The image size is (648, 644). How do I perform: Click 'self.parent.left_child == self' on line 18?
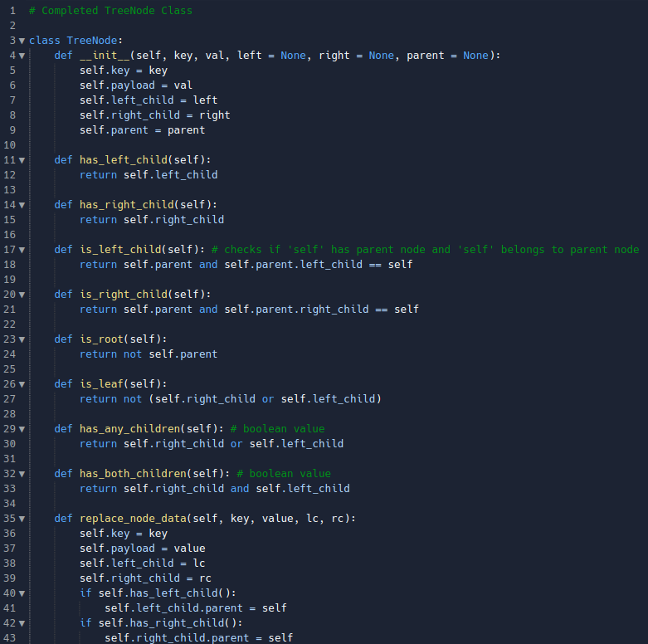click(319, 265)
